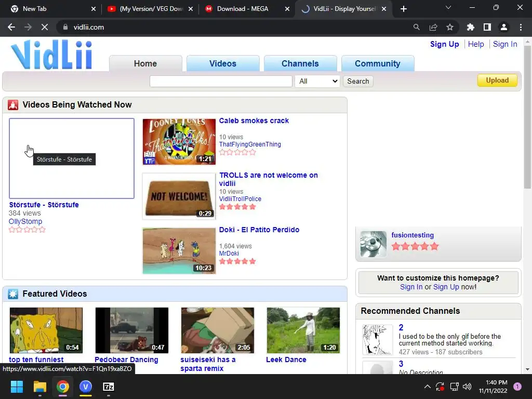Open Leek Dance title link
The image size is (532, 399).
point(286,360)
